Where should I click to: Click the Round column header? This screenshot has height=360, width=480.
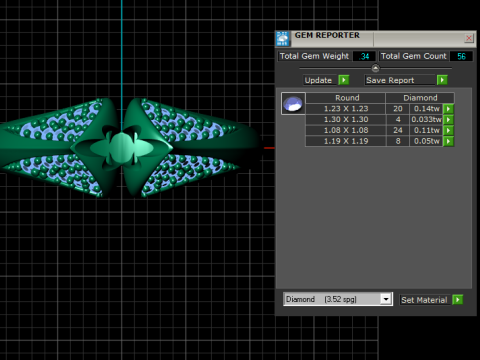coord(346,98)
